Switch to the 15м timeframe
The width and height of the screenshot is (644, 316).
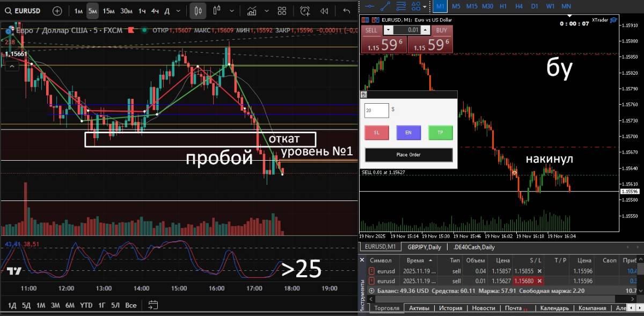[108, 11]
